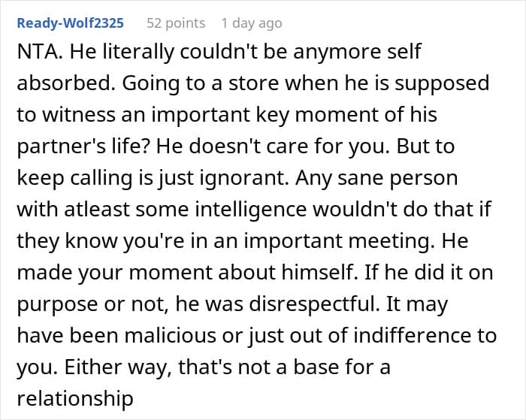Click the line beginning 'absorbed. Going to a store'
Image resolution: width=526 pixels, height=420 pixels.
tap(253, 83)
